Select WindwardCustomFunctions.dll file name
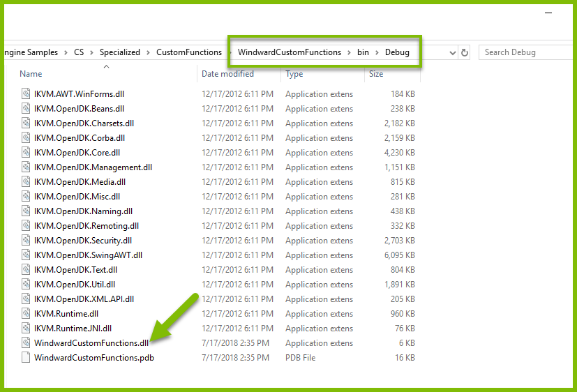This screenshot has width=577, height=392. pyautogui.click(x=91, y=343)
